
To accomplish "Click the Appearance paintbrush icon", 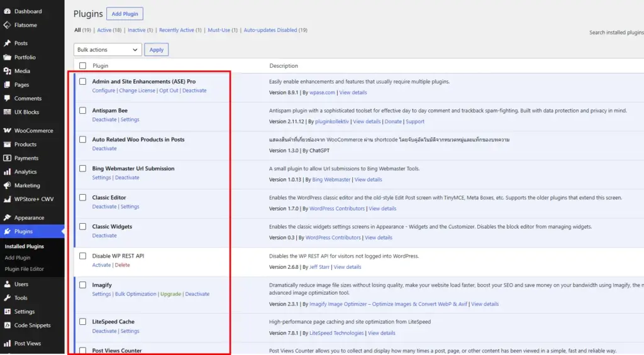I will click(8, 217).
